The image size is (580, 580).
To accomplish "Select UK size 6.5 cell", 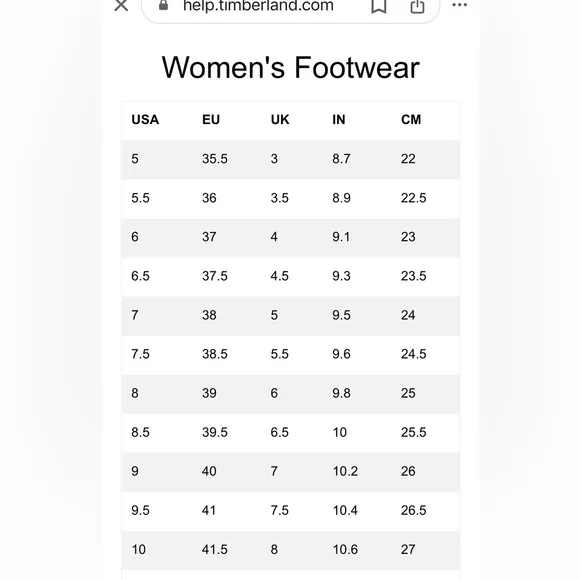I will tap(279, 432).
